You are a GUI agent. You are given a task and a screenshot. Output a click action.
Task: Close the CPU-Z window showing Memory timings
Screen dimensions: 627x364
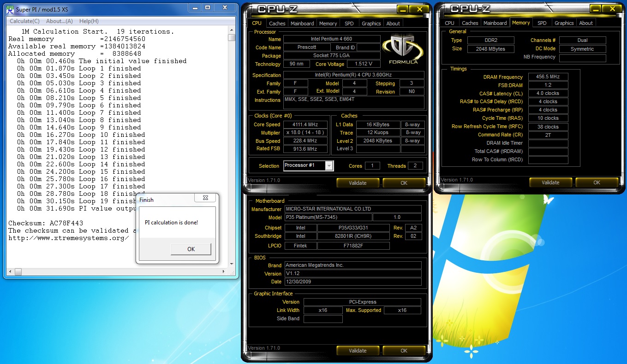click(613, 9)
